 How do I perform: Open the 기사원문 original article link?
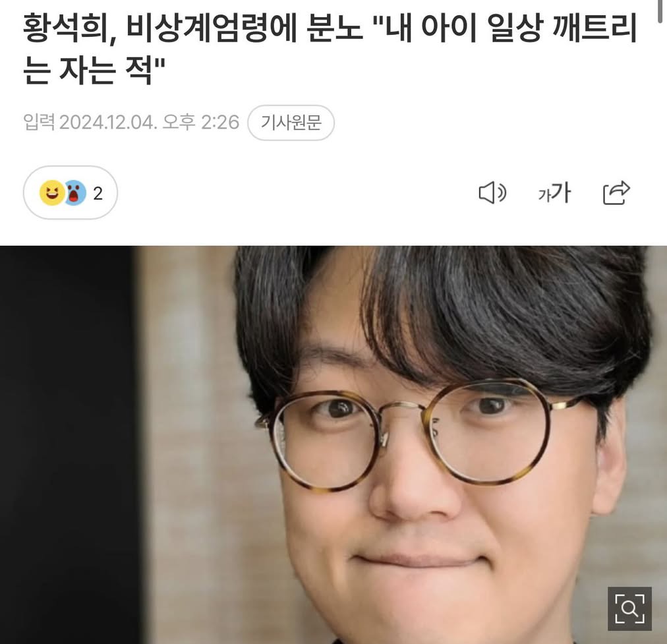click(x=291, y=123)
